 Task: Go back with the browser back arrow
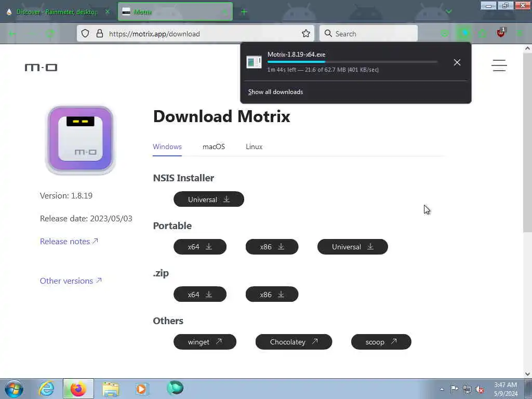(12, 34)
